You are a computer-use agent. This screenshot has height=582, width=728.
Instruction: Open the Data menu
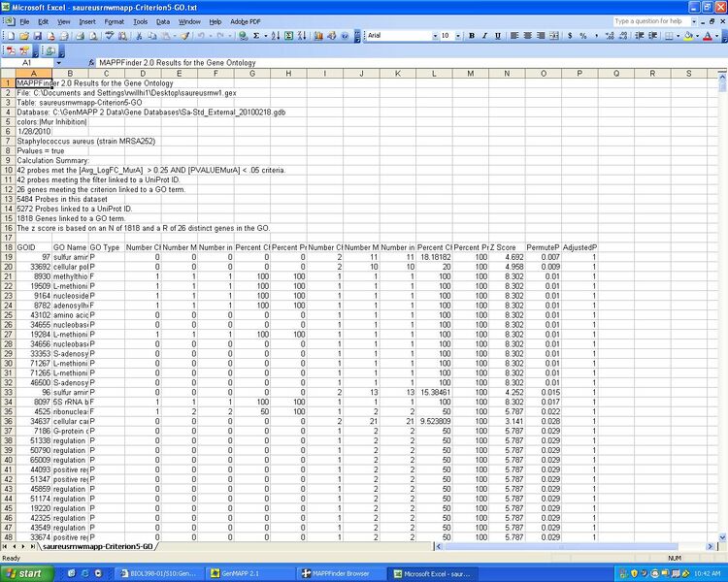(163, 20)
